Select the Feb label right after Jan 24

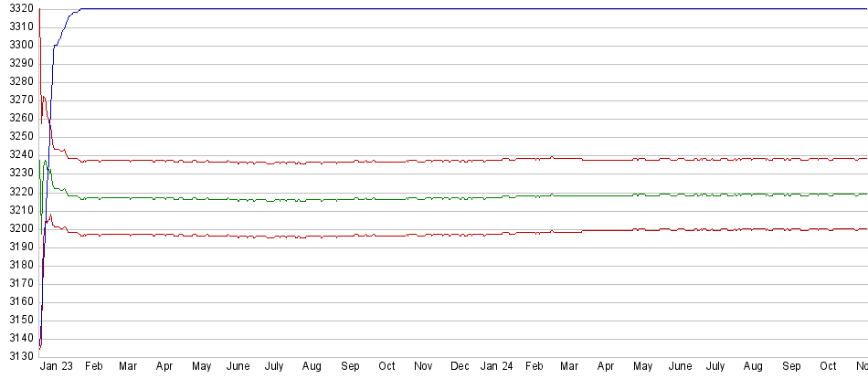534,366
